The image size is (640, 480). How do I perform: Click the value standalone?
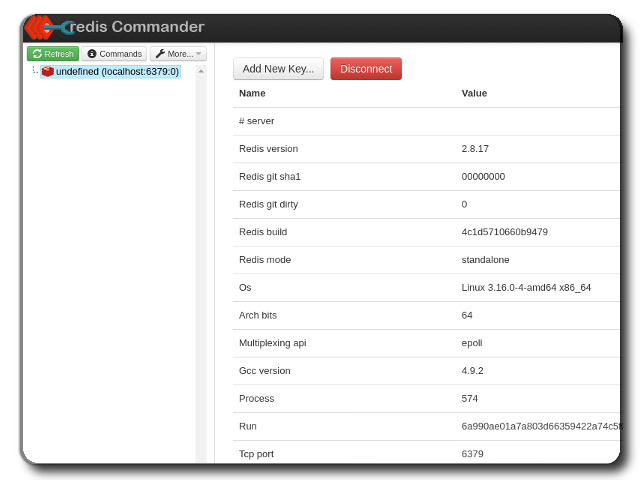tap(485, 260)
